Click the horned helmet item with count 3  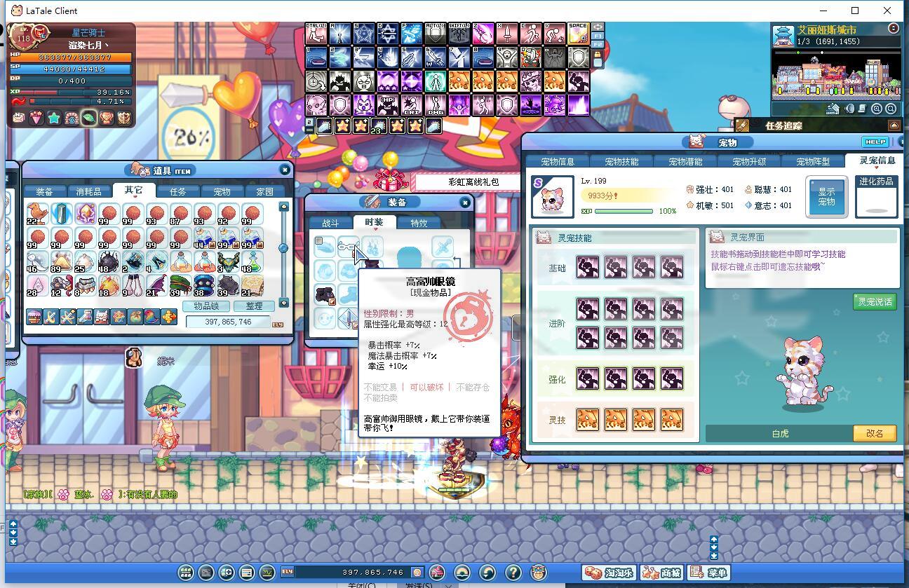(x=228, y=261)
